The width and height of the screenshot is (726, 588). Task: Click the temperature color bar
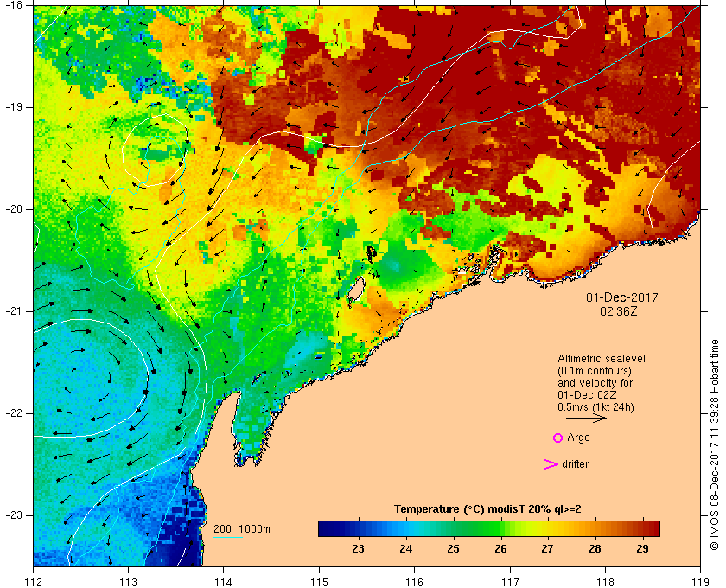click(x=489, y=528)
